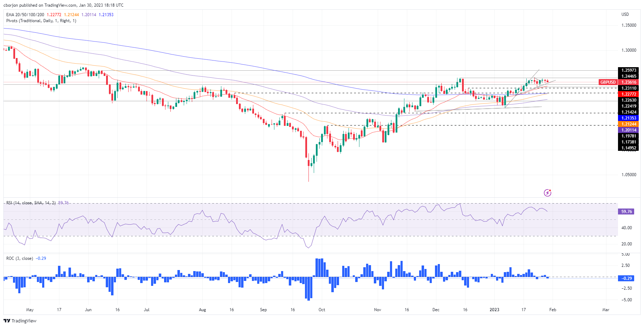
Task: Click the current price tag 1.23616
Action: [629, 82]
